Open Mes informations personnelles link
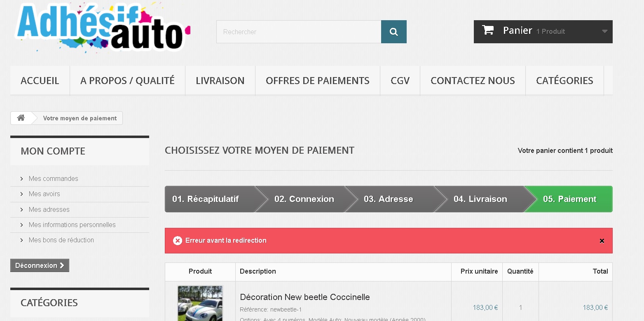 point(72,225)
